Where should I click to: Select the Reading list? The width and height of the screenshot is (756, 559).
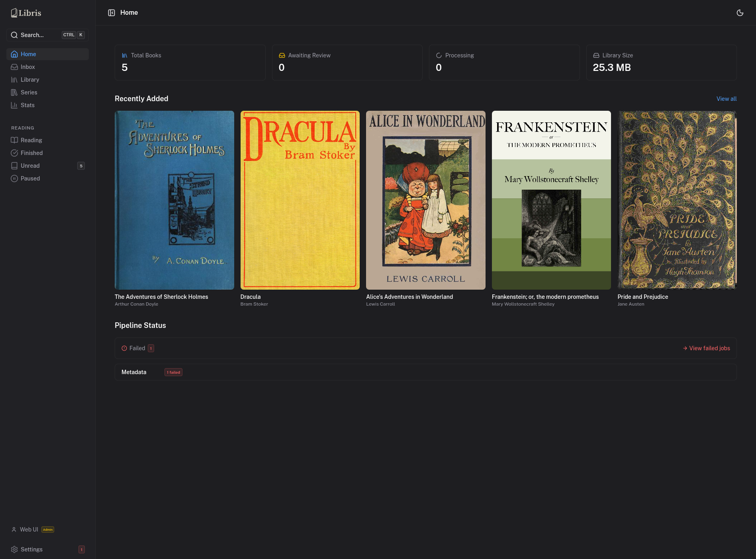tap(47, 140)
